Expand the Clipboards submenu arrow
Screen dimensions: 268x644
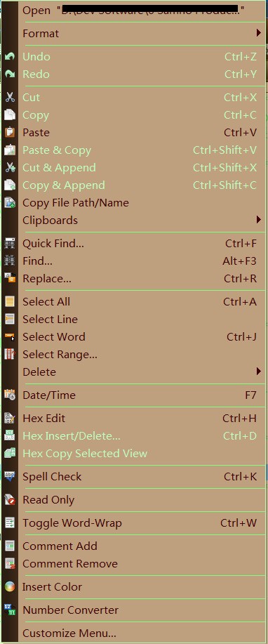(x=259, y=220)
